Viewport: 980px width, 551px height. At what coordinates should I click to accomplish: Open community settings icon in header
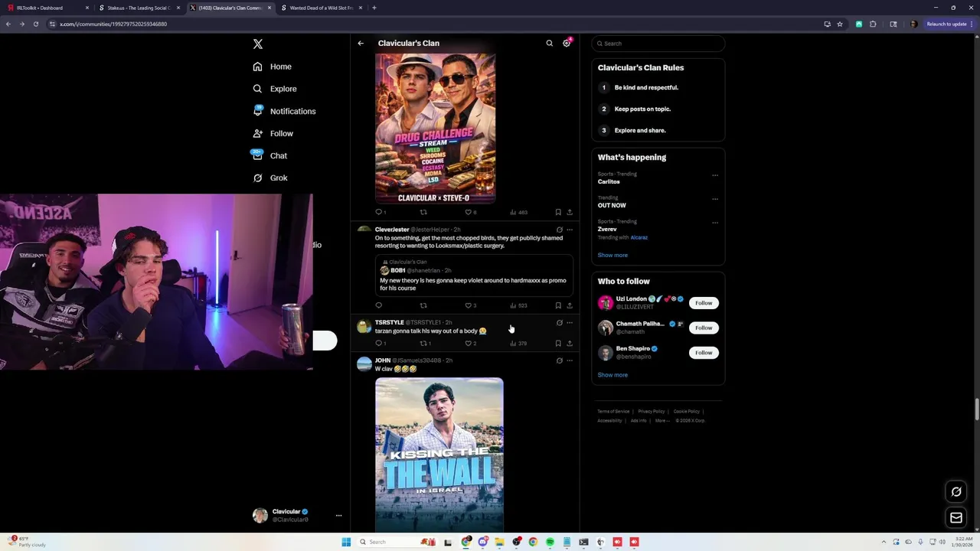(567, 44)
